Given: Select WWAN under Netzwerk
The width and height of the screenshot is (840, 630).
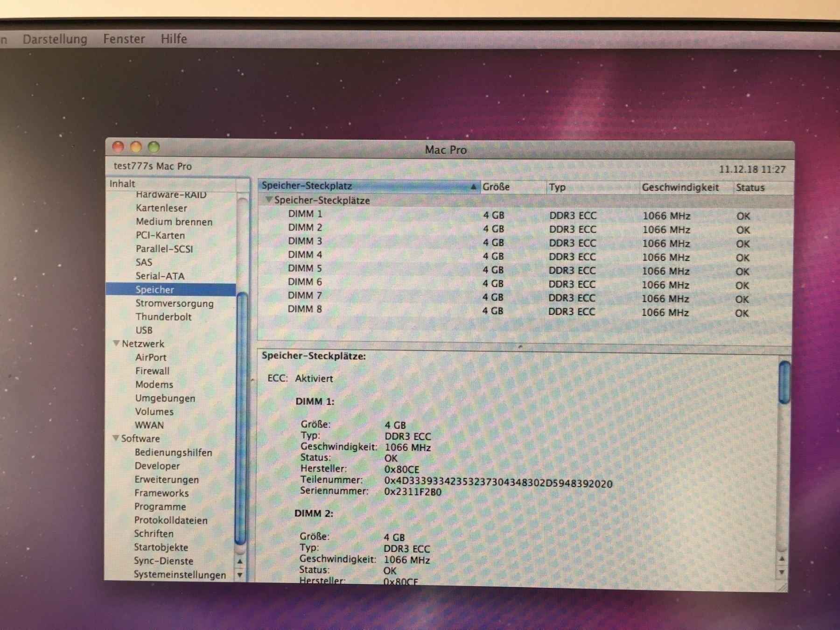Looking at the screenshot, I should (149, 425).
